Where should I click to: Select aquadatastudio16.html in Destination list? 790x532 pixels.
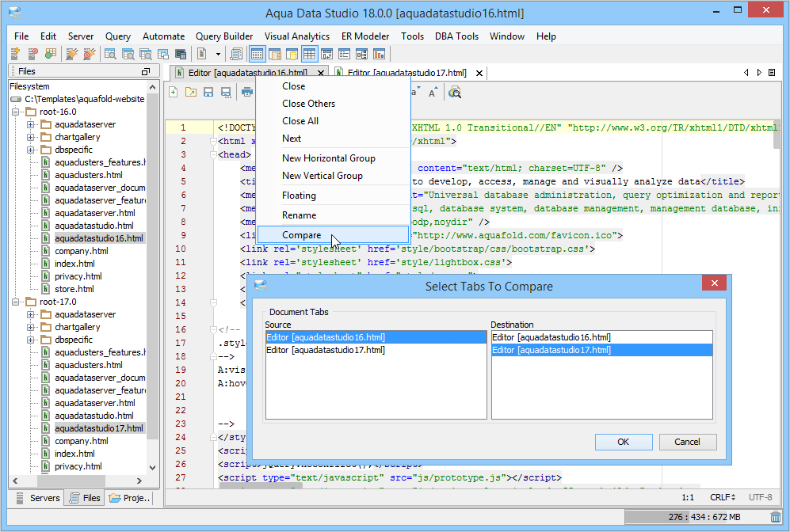pos(551,337)
